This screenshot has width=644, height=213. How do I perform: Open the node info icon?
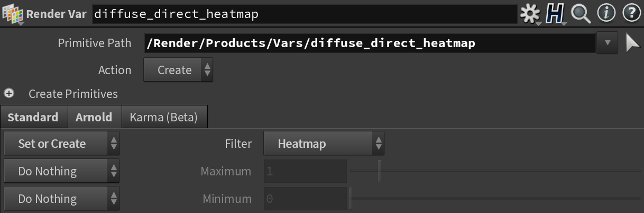[606, 13]
